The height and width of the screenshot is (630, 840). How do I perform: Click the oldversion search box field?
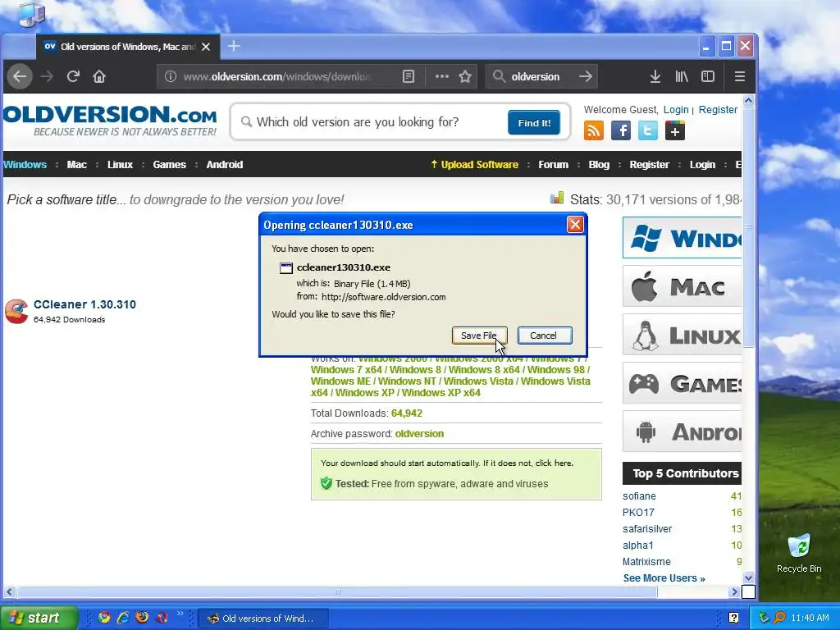click(x=540, y=76)
